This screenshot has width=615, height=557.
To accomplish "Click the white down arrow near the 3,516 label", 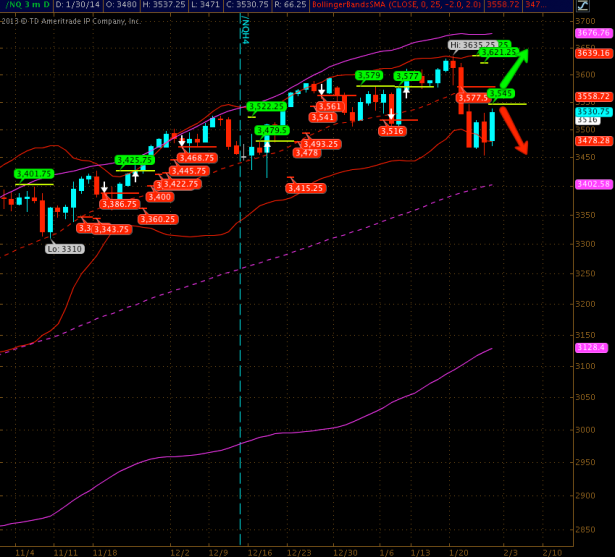I will 391,114.
